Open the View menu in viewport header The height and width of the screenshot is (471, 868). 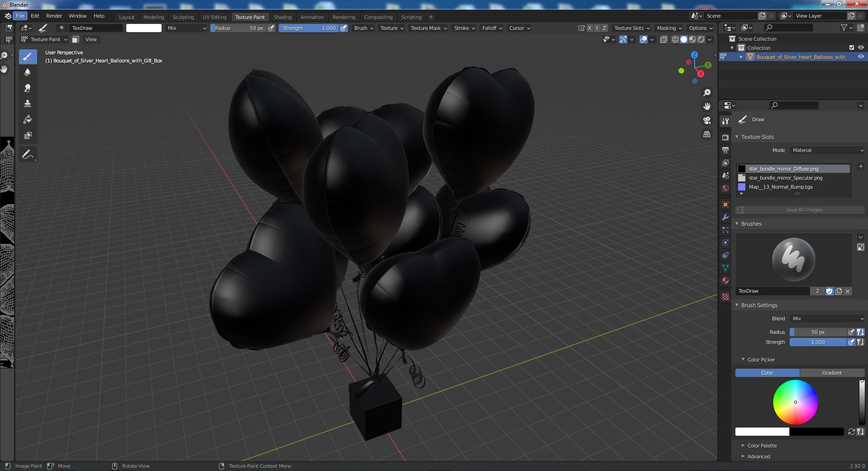coord(91,39)
